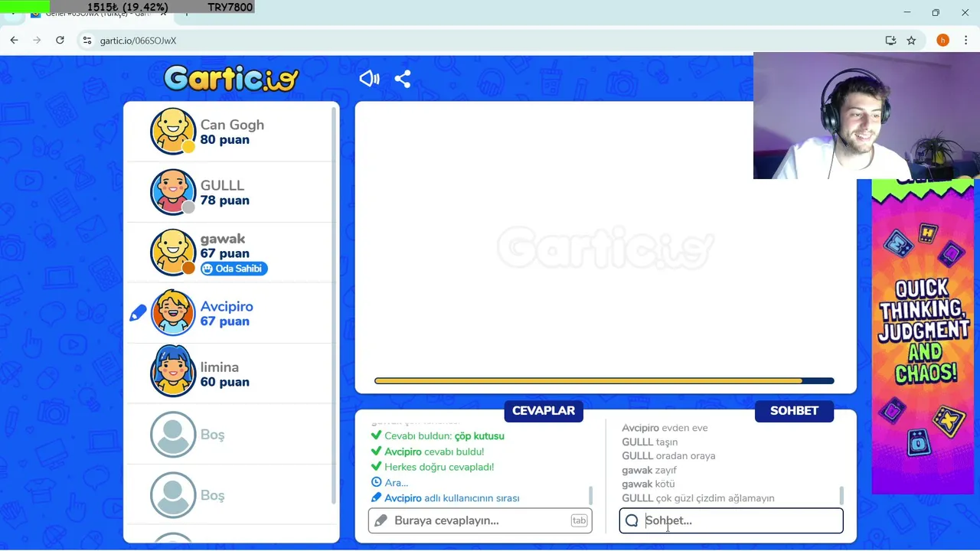Reload the gartic.io page
The height and width of the screenshot is (551, 980).
tap(60, 40)
